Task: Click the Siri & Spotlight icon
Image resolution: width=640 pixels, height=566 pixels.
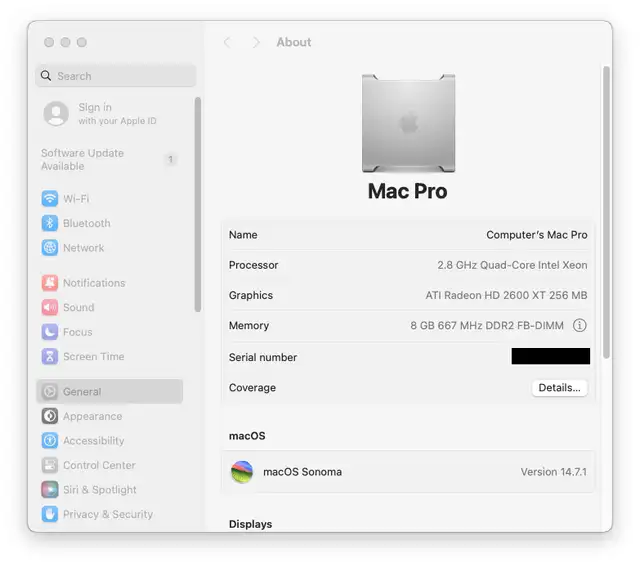Action: pos(50,489)
